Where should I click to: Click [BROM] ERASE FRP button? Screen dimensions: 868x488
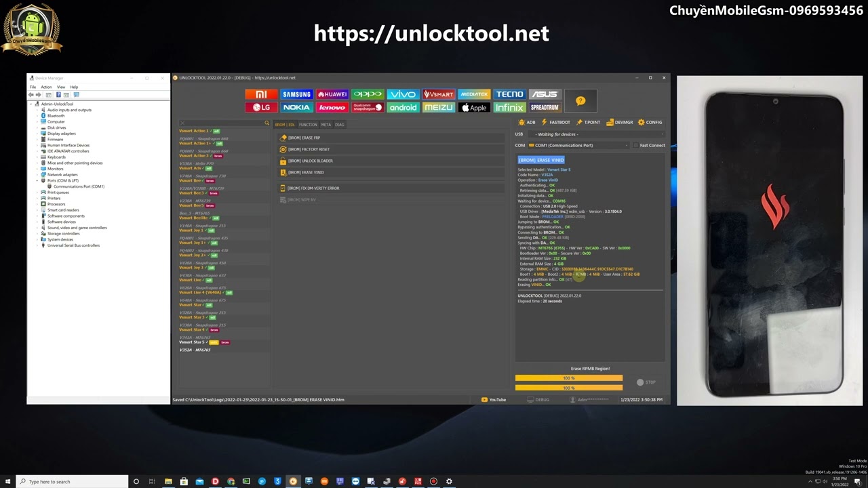coord(391,138)
